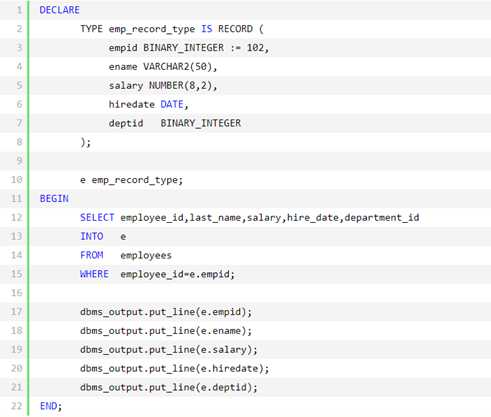Click the 'empid BINARY_INTEGER := 102,' line
The height and width of the screenshot is (417, 491).
point(189,48)
